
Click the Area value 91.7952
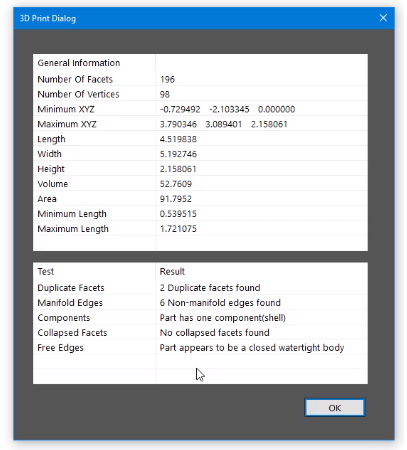coord(176,199)
